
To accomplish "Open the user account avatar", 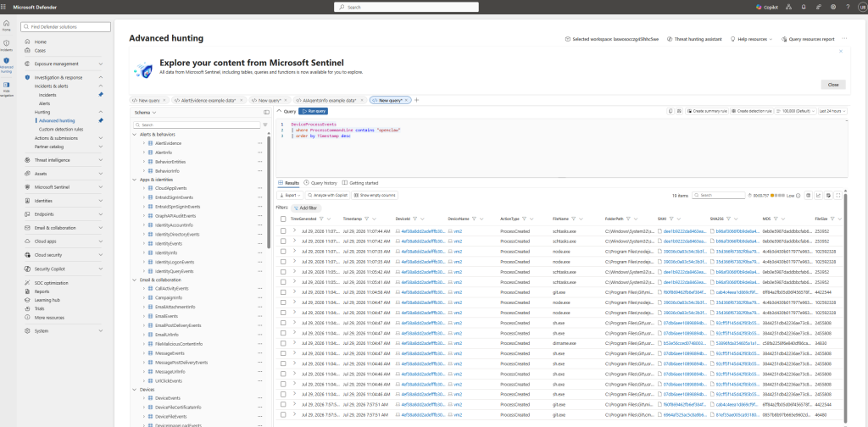I will pos(861,7).
